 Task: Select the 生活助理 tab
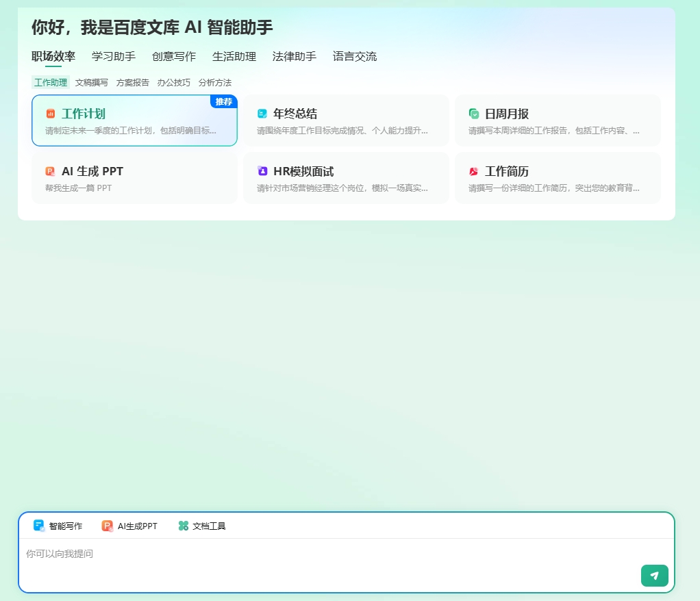[x=234, y=57]
